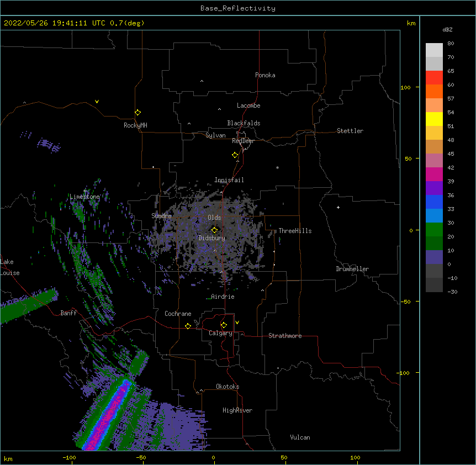Click the yellow diamond marker above Calgary label
Screen dimensions: 476x465
coord(224,325)
